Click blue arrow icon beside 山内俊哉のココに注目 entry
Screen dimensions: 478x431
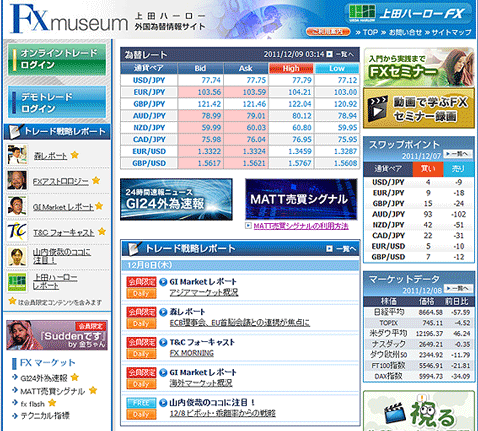[163, 403]
